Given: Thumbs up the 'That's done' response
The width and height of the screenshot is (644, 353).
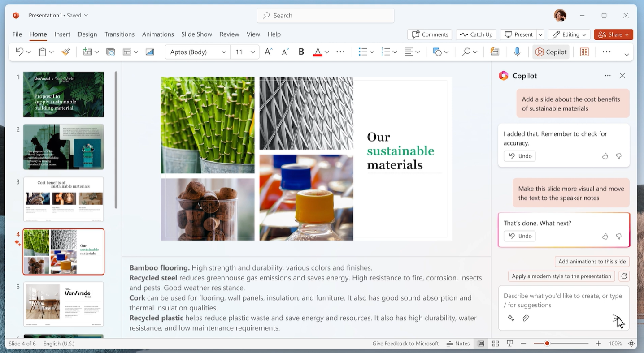Looking at the screenshot, I should [x=605, y=236].
